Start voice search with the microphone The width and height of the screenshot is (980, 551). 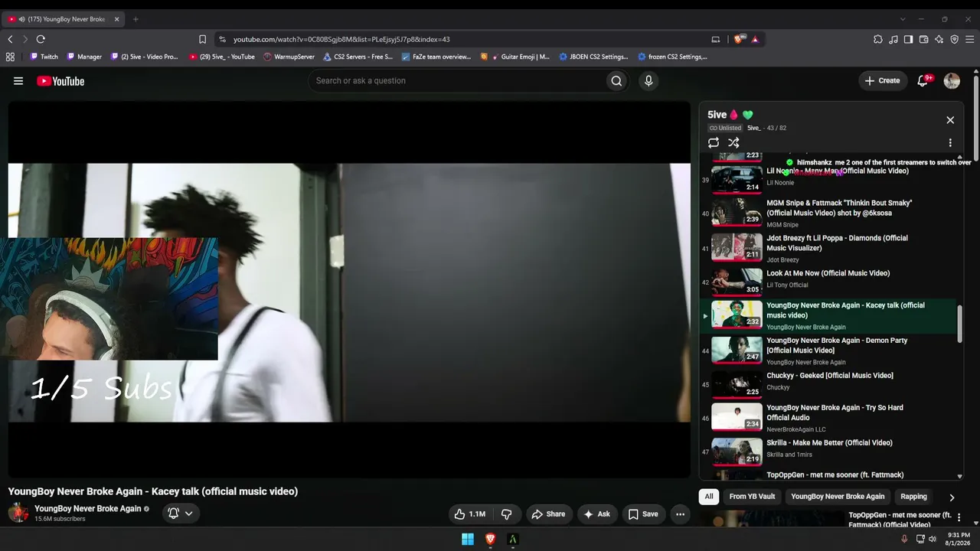pyautogui.click(x=648, y=80)
